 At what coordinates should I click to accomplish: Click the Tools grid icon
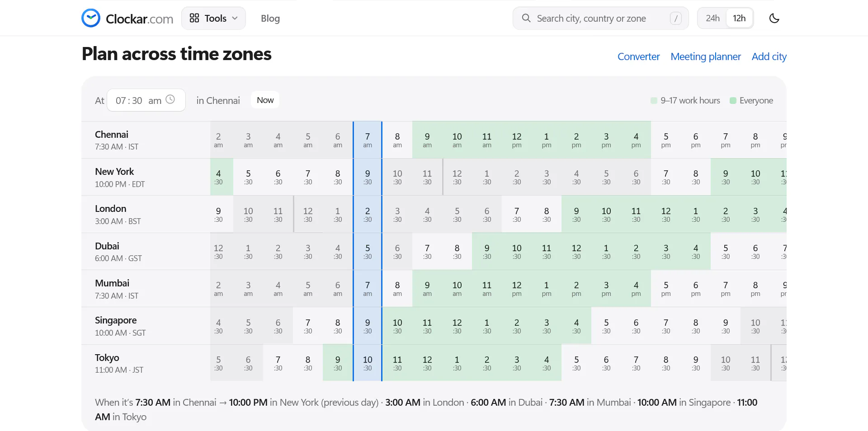click(x=194, y=18)
